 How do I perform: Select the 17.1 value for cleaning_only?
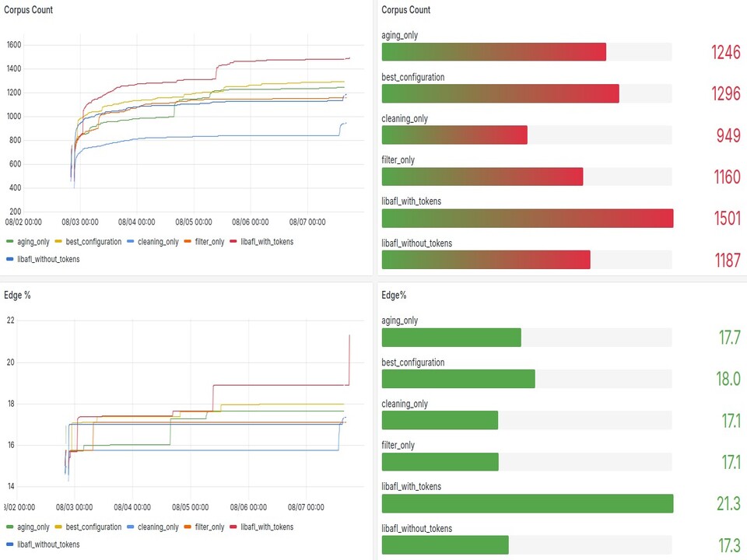tap(731, 421)
